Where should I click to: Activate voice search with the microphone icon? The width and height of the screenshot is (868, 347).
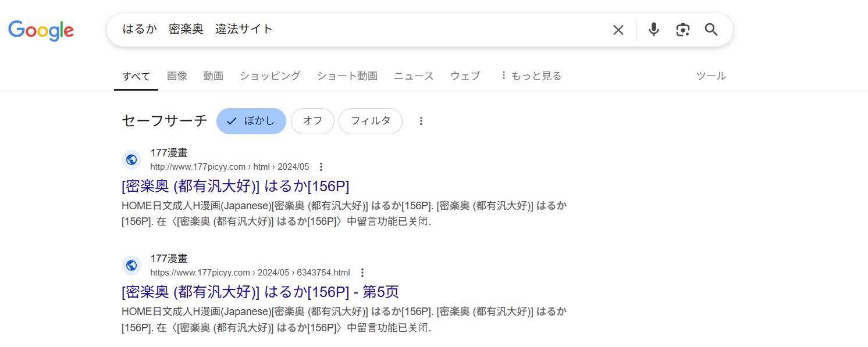click(x=653, y=29)
